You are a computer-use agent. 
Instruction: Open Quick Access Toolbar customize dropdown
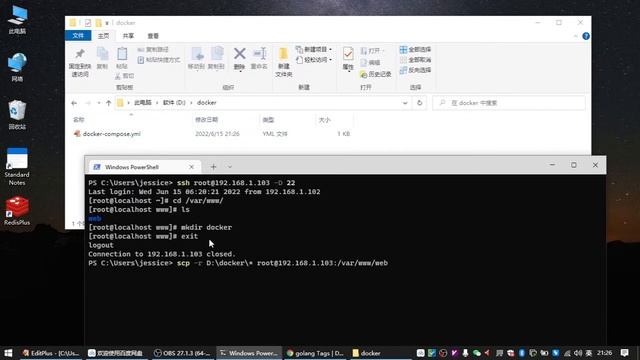pyautogui.click(x=107, y=23)
